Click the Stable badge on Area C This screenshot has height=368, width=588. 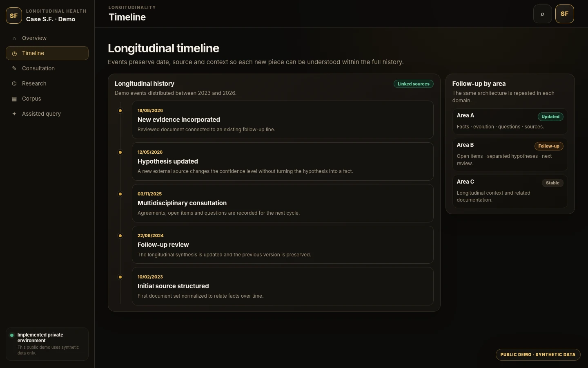pyautogui.click(x=552, y=183)
